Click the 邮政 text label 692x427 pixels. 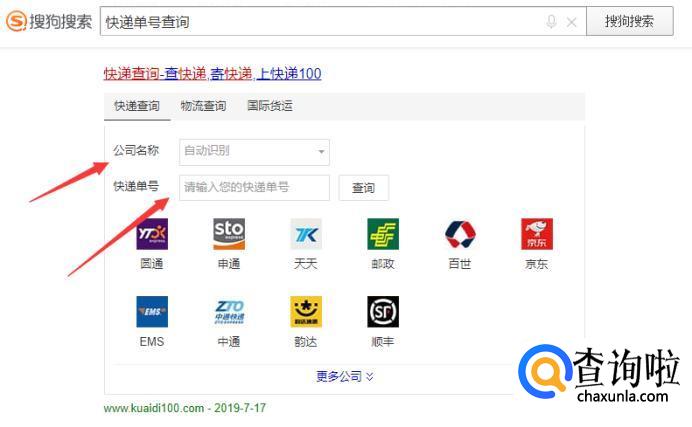click(x=383, y=264)
